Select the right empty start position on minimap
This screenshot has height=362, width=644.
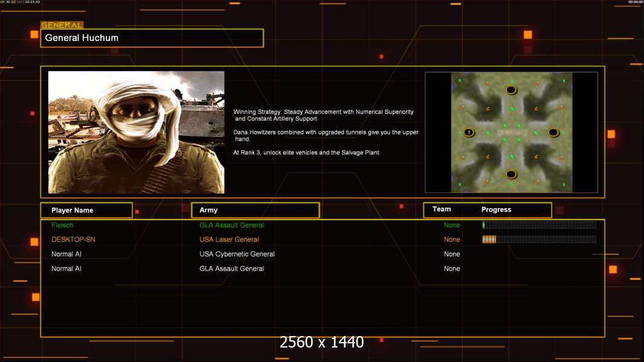pyautogui.click(x=553, y=132)
